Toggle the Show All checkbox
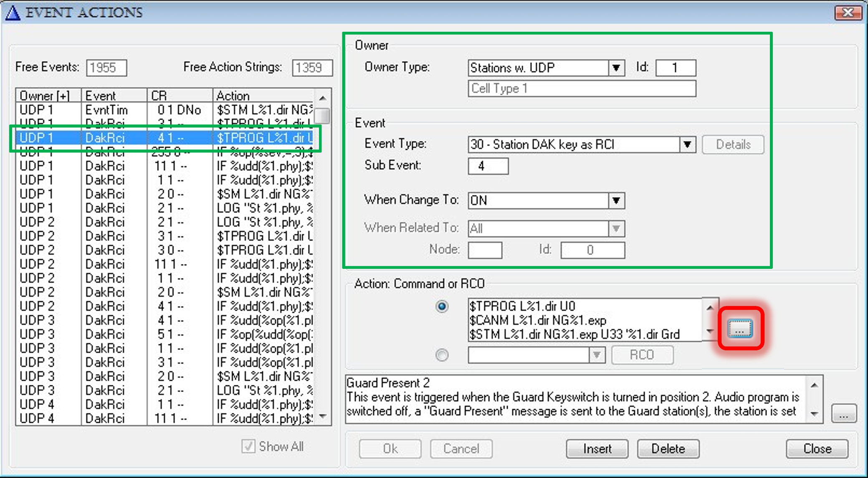Screen dimensions: 868x478 [248, 447]
